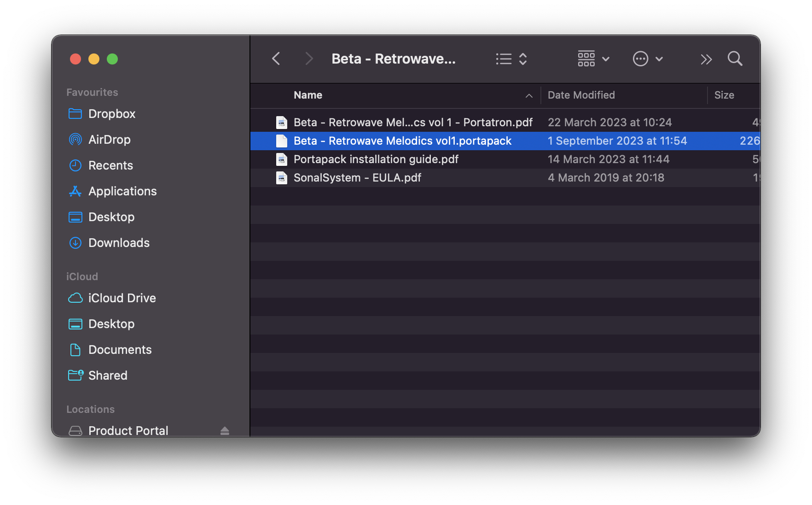Click the Size column header

coord(724,95)
